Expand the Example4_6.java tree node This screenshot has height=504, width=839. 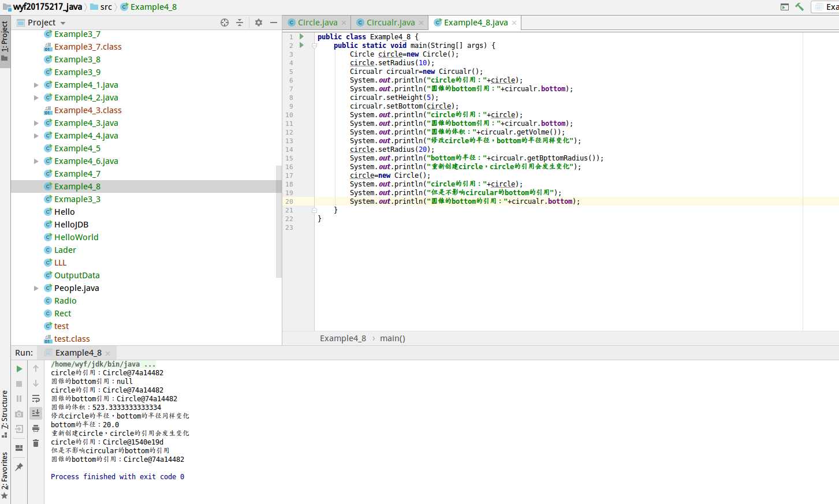[36, 161]
